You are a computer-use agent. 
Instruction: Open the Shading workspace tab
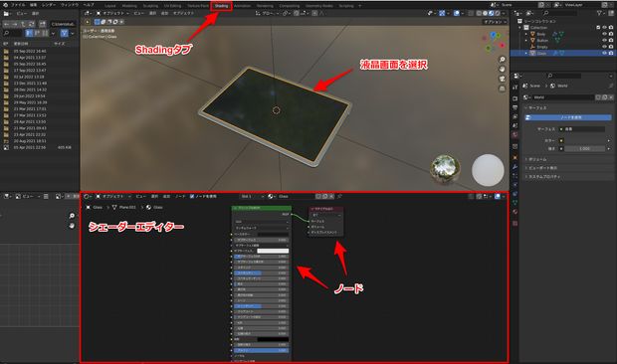[221, 6]
